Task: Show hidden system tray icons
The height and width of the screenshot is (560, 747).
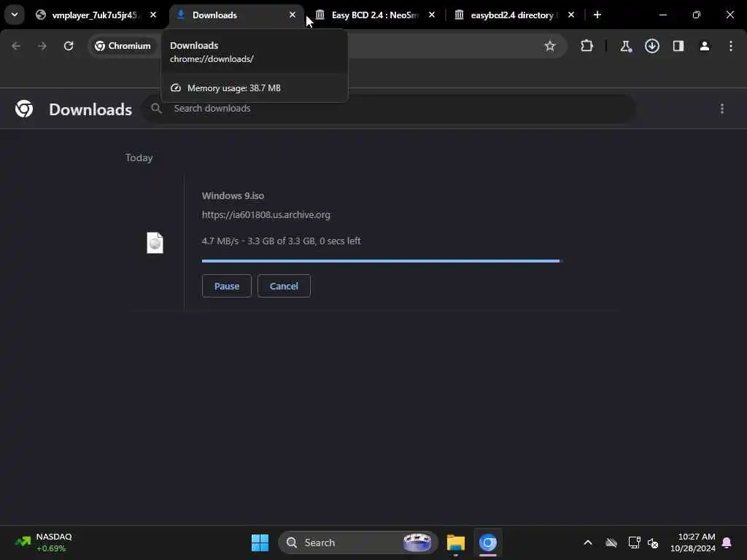Action: point(588,542)
